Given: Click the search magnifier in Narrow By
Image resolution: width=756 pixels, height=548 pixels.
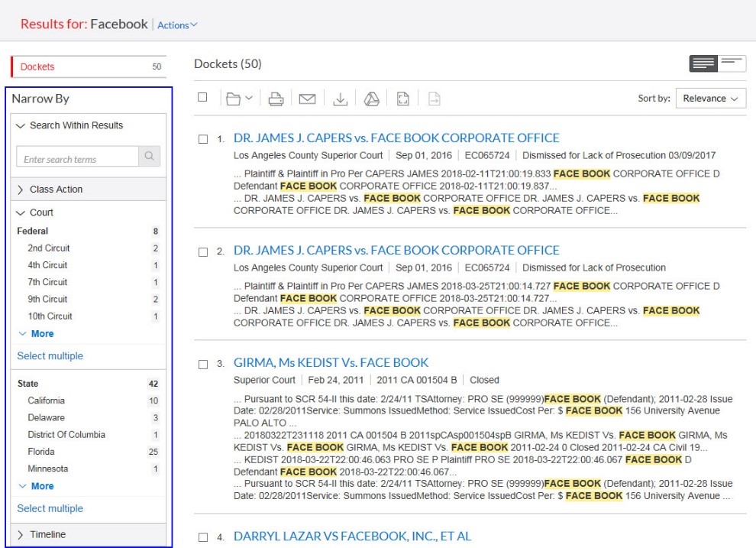Looking at the screenshot, I should [x=150, y=156].
